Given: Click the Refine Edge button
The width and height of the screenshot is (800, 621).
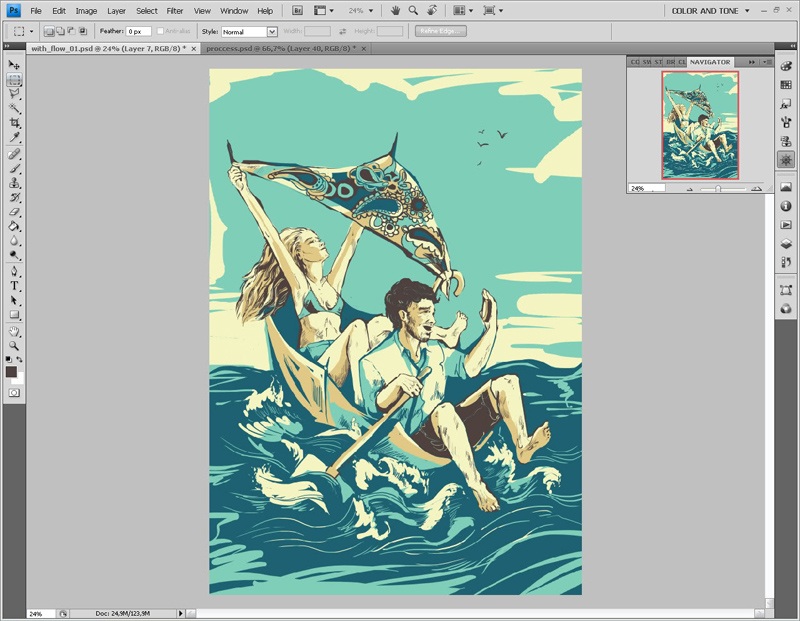Looking at the screenshot, I should click(440, 31).
